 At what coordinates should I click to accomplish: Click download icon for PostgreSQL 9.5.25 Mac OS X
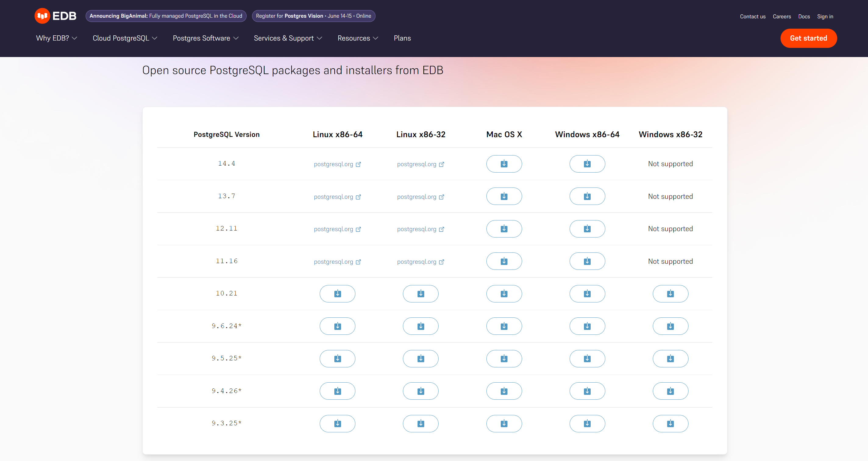click(503, 358)
